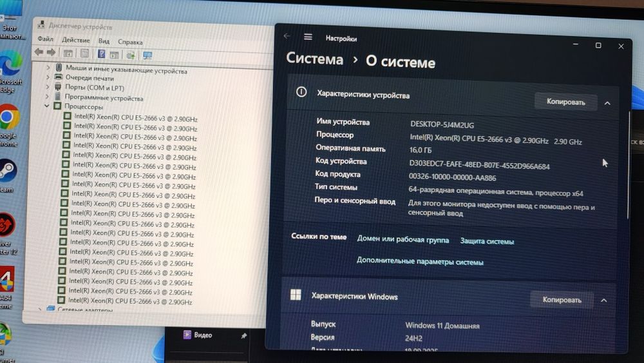Click the device name DESKTOP-5J4M2UG
Image resolution: width=644 pixels, height=363 pixels.
click(442, 124)
